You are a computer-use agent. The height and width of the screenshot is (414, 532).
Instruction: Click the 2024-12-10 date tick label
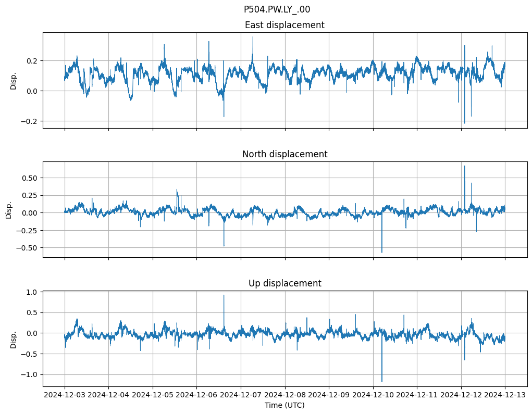tap(373, 395)
